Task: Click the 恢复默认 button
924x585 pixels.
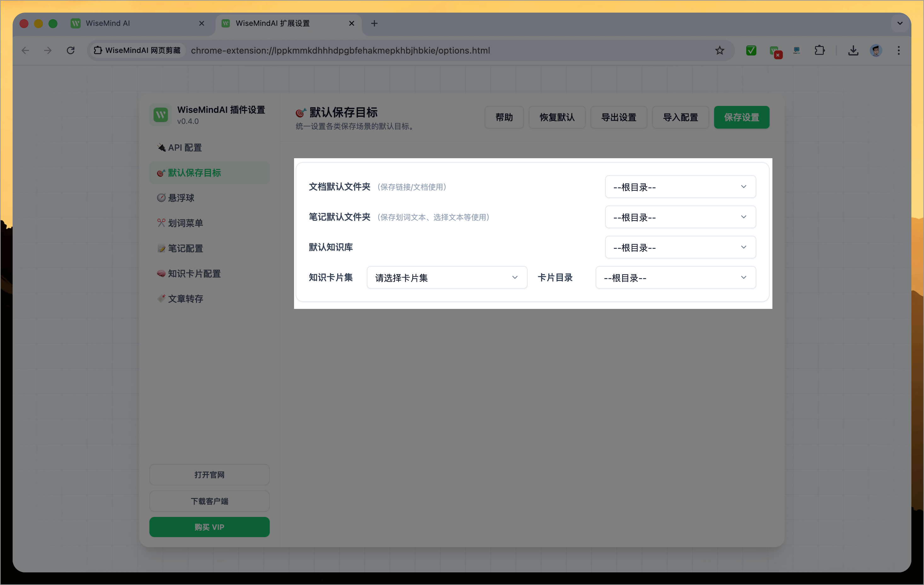Action: click(x=557, y=117)
